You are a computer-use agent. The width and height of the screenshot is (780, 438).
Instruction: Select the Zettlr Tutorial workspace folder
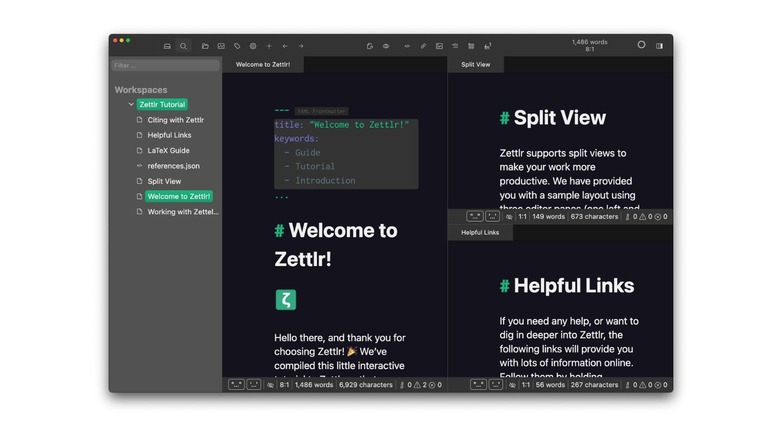coord(162,105)
